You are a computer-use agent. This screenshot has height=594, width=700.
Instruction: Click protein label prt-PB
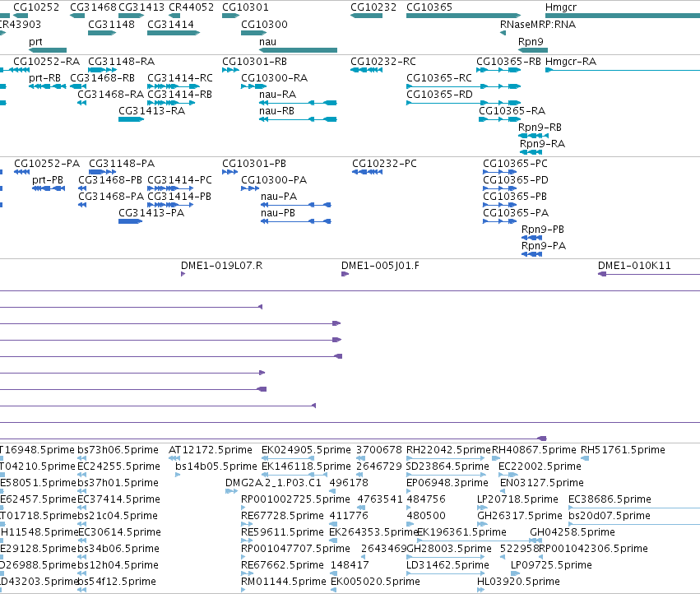tap(48, 180)
